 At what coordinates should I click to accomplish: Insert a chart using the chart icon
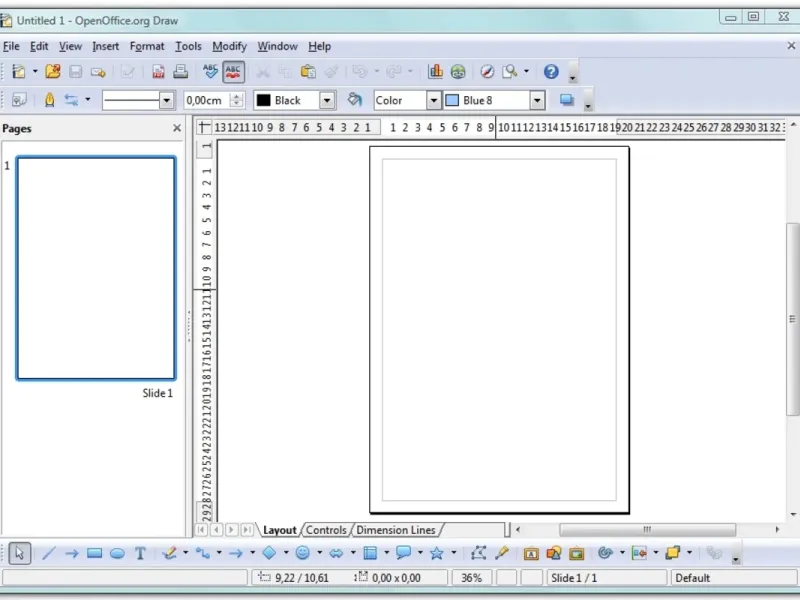pos(435,71)
